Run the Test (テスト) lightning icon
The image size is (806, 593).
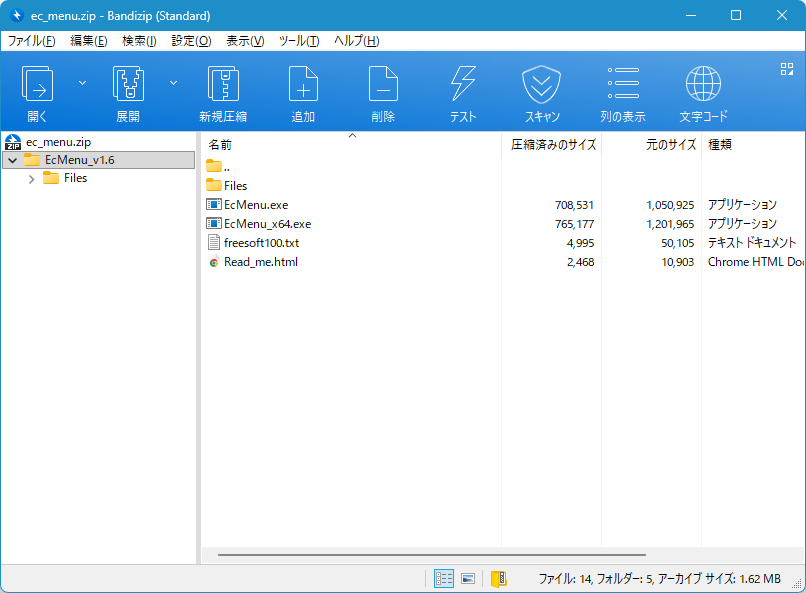463,84
